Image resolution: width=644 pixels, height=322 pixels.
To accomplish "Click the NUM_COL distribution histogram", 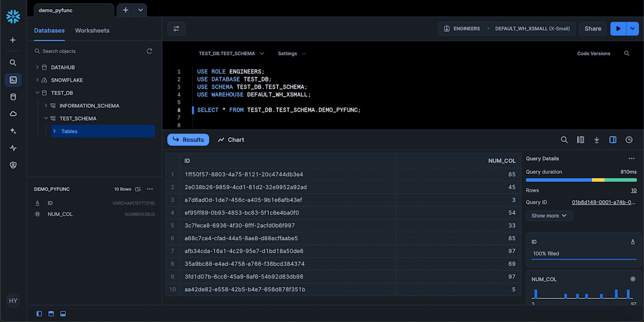I will click(x=583, y=294).
